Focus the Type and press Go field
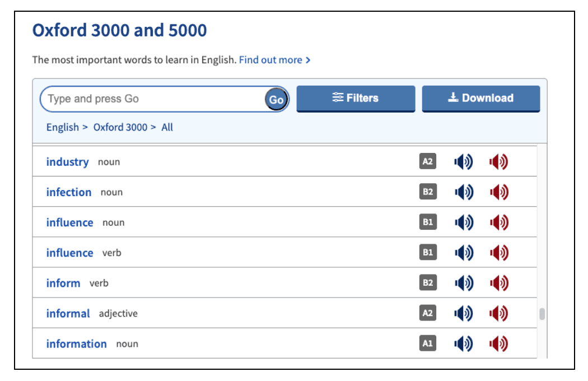 [151, 99]
